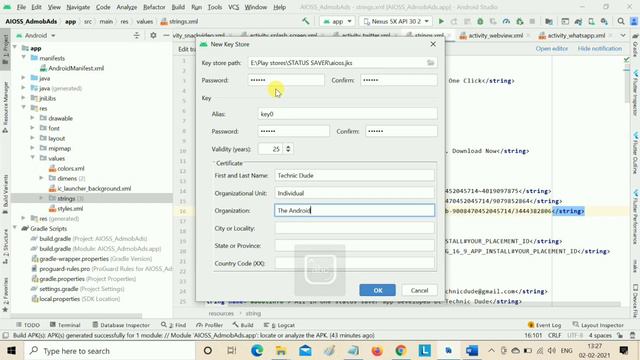Click the Build hammer icon in toolbar
The width and height of the screenshot is (640, 360).
(x=305, y=21)
